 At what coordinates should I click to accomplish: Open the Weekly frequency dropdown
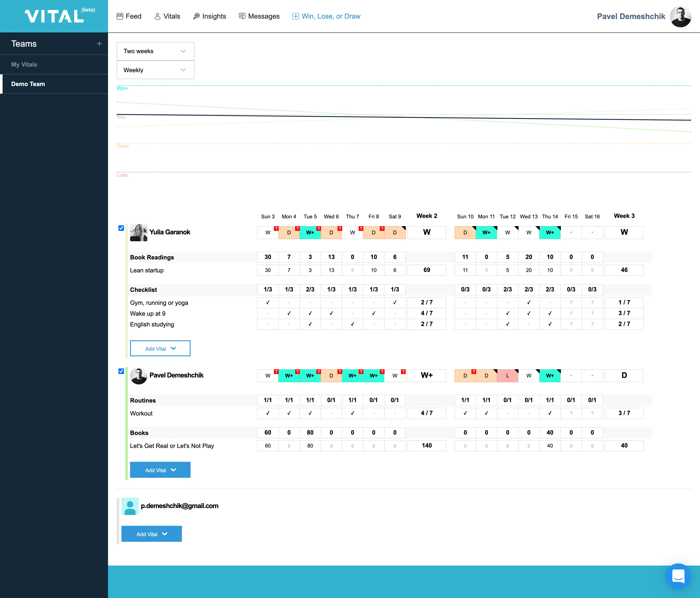[155, 70]
